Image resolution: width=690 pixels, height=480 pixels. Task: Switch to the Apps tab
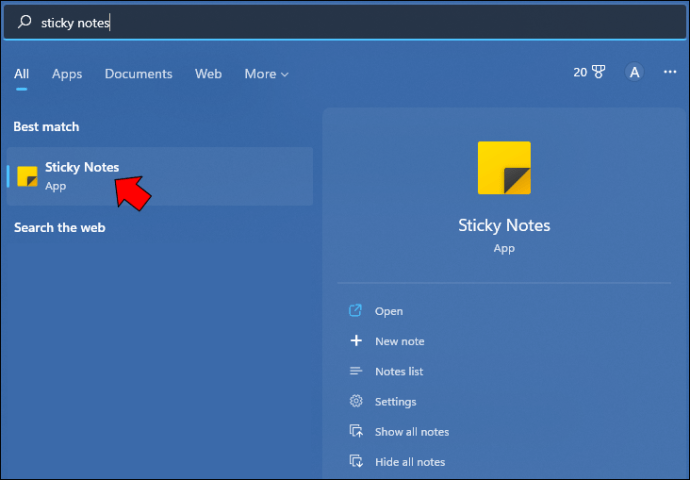coord(67,74)
